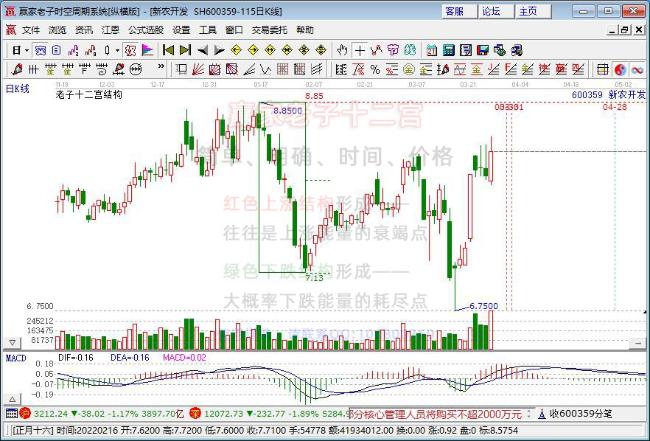Select the pencil drawing tool icon

(x=17, y=69)
